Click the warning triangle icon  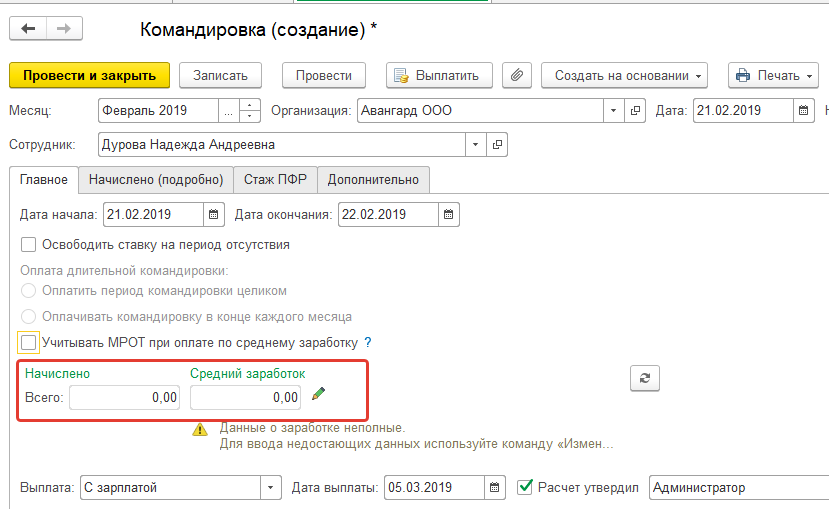pos(200,429)
